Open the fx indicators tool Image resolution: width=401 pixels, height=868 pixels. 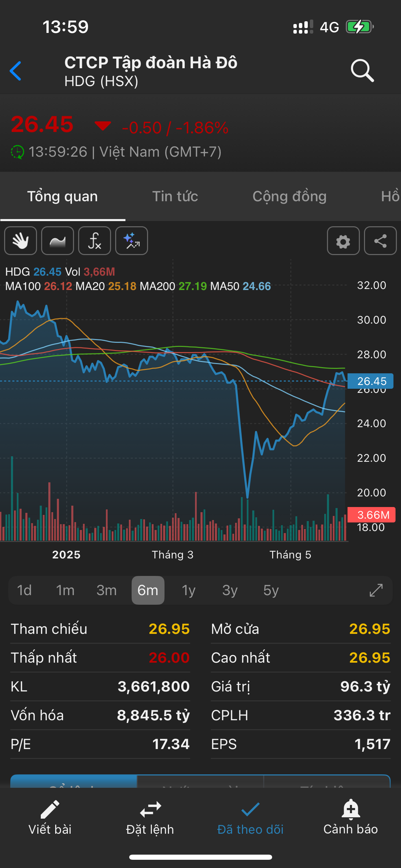pyautogui.click(x=95, y=241)
